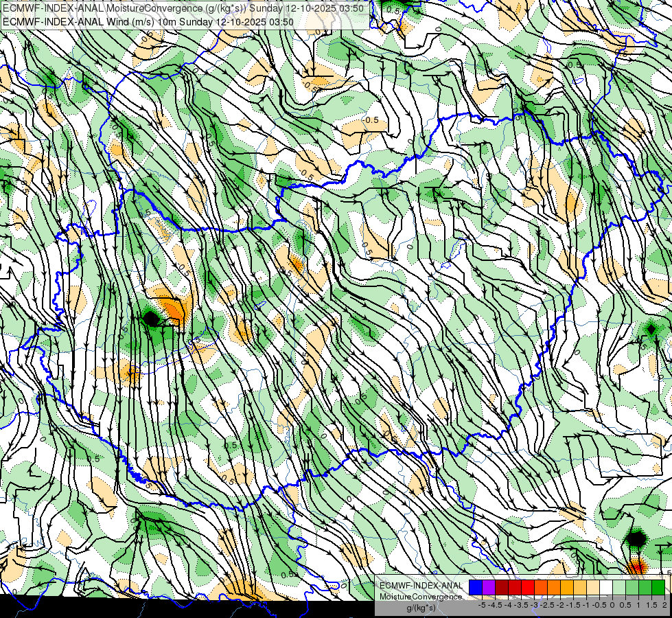The height and width of the screenshot is (618, 672).
Task: Click the legend tick label 0
Action: tap(612, 605)
